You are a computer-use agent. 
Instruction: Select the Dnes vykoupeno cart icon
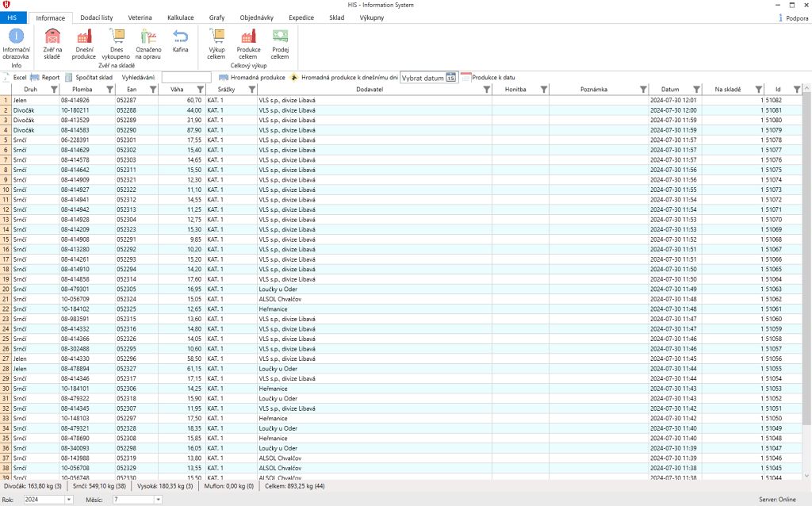point(117,36)
